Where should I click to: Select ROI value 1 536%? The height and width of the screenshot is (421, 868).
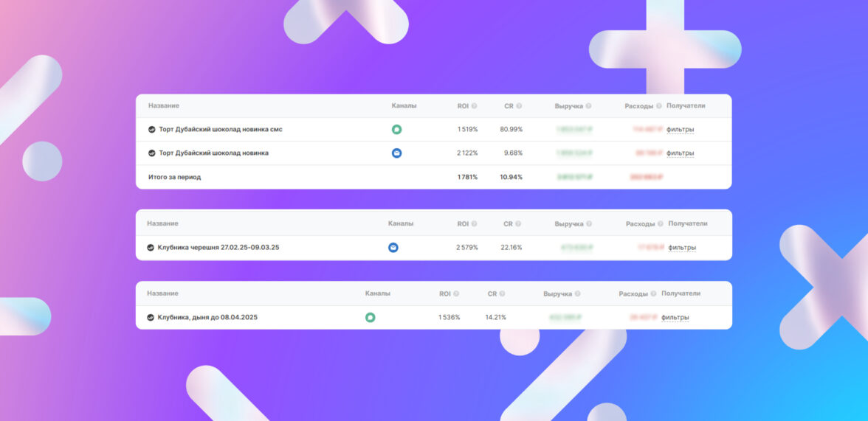tap(449, 318)
